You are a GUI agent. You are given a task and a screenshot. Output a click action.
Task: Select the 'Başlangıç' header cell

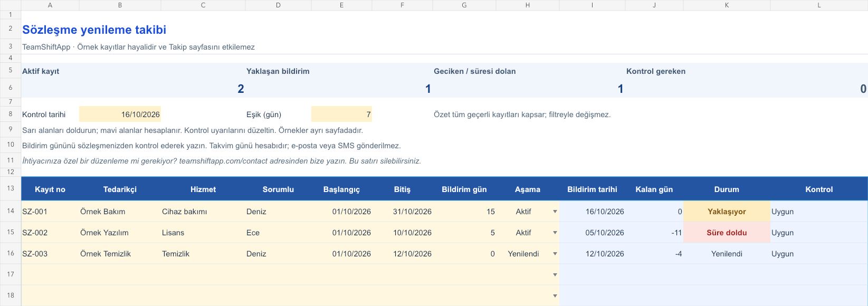341,189
